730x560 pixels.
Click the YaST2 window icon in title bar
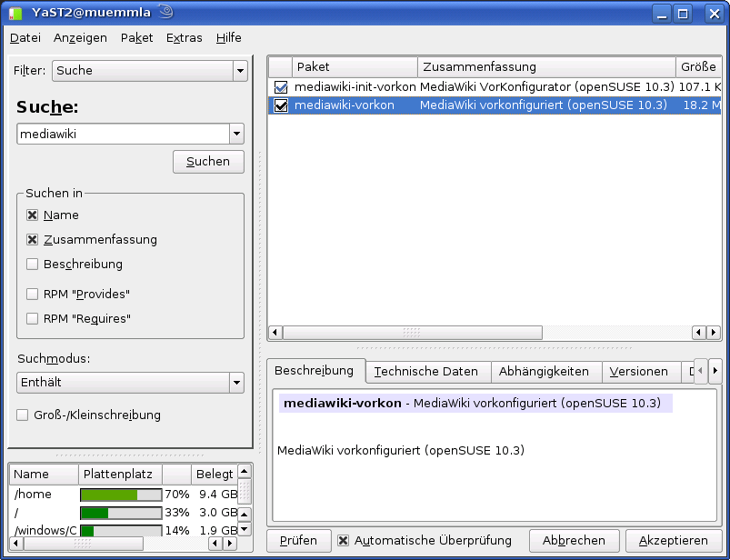click(15, 13)
